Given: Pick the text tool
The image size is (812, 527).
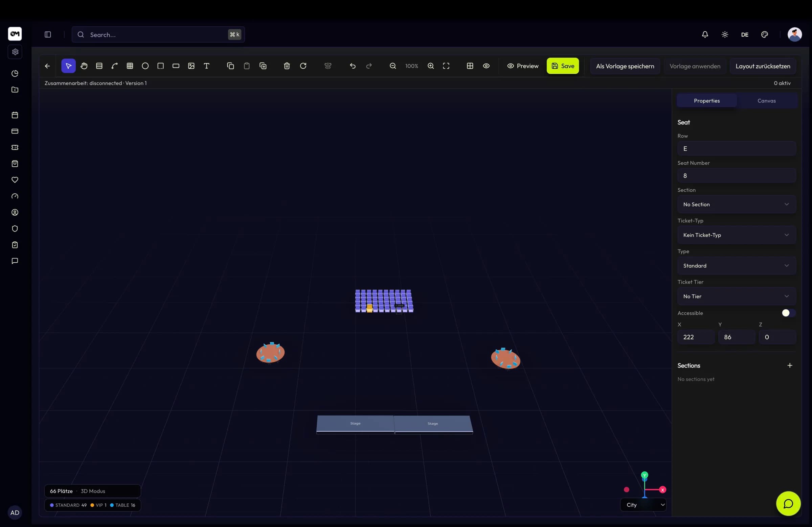Looking at the screenshot, I should [207, 66].
